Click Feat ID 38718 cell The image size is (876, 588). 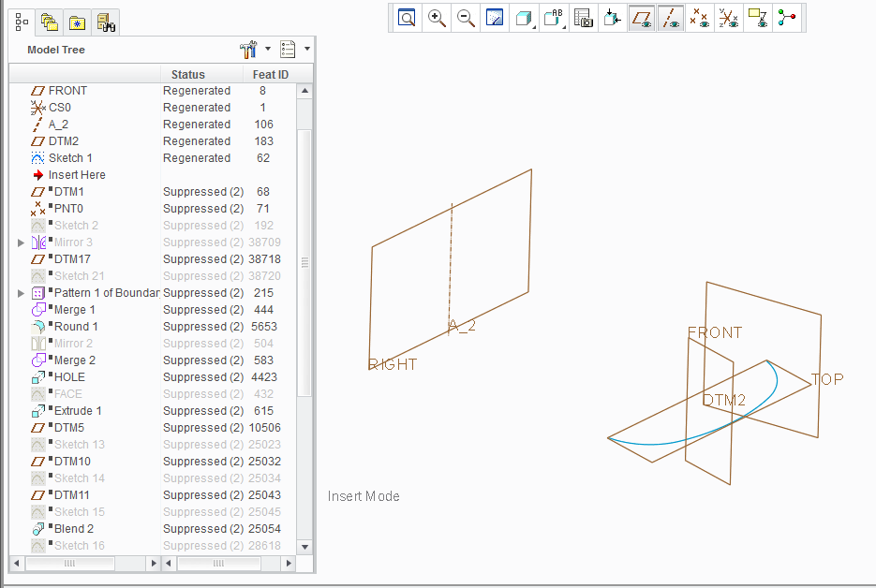click(x=265, y=259)
